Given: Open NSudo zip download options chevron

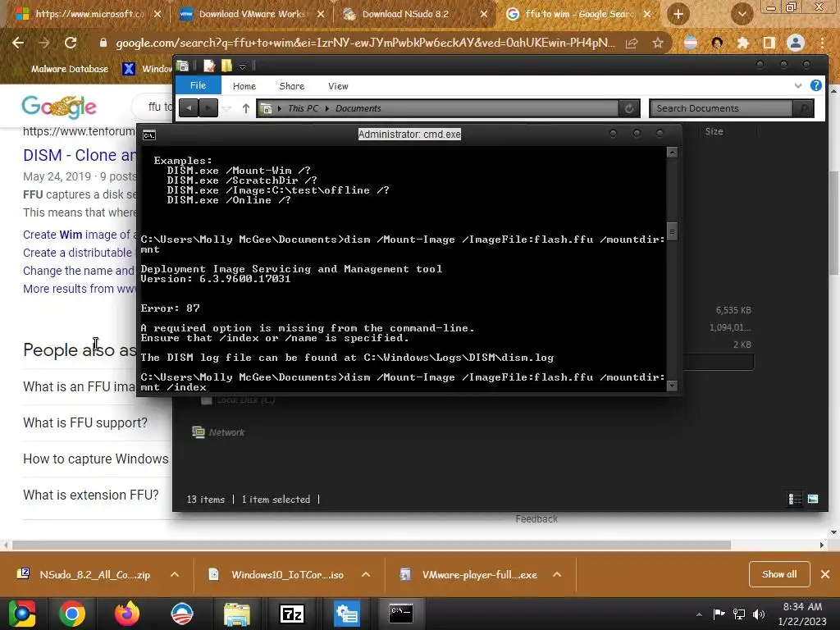Looking at the screenshot, I should pos(175,574).
